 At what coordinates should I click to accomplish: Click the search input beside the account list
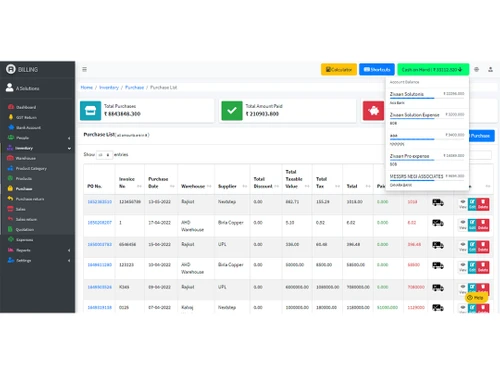pyautogui.click(x=480, y=155)
